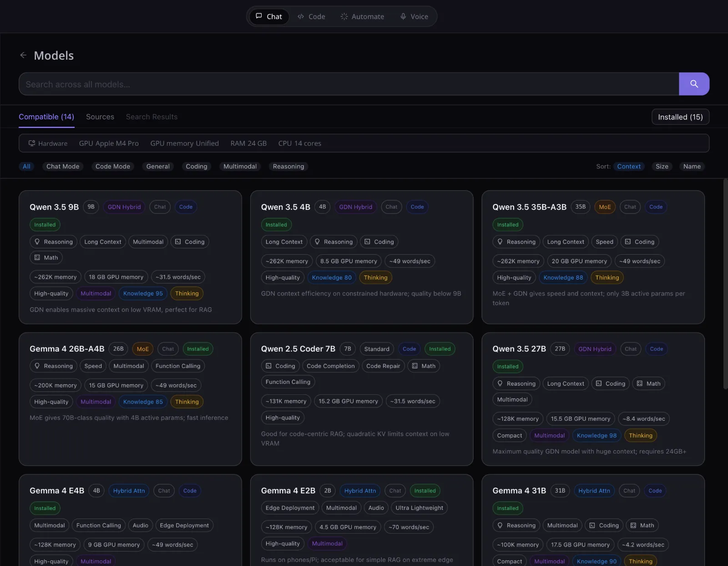Filter models by Code Mode

click(x=113, y=166)
